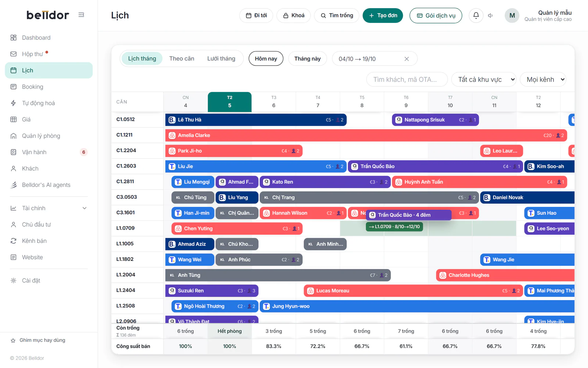Click the Khoá lock button

pyautogui.click(x=294, y=15)
